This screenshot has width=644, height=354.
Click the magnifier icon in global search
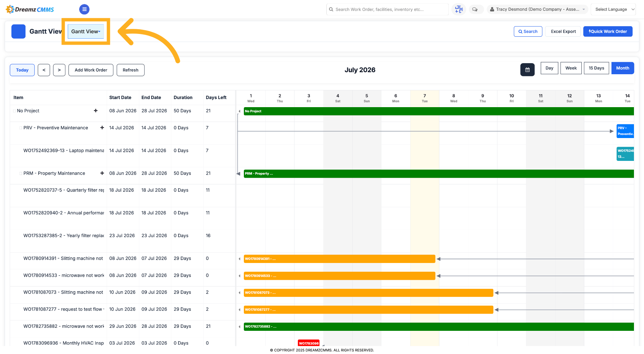[x=331, y=9]
